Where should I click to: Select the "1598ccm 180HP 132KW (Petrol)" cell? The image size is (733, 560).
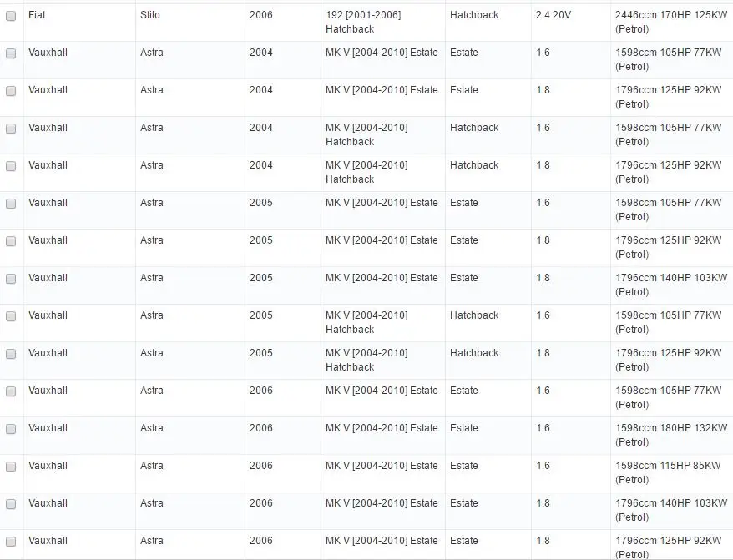[671, 435]
